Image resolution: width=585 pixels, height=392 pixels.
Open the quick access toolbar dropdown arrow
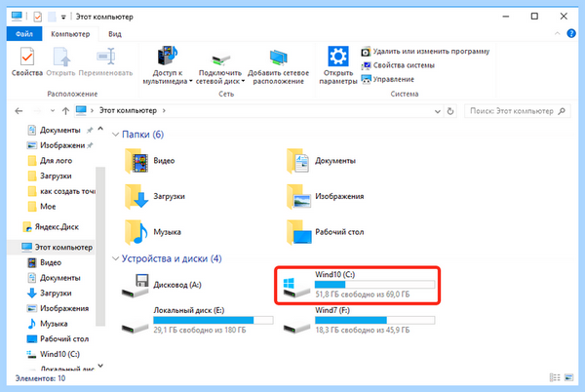(x=63, y=17)
